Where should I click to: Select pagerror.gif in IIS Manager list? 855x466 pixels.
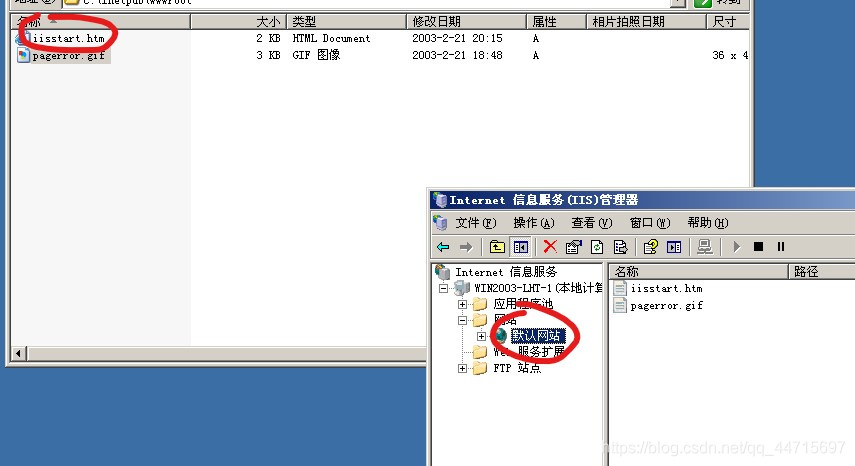(666, 305)
